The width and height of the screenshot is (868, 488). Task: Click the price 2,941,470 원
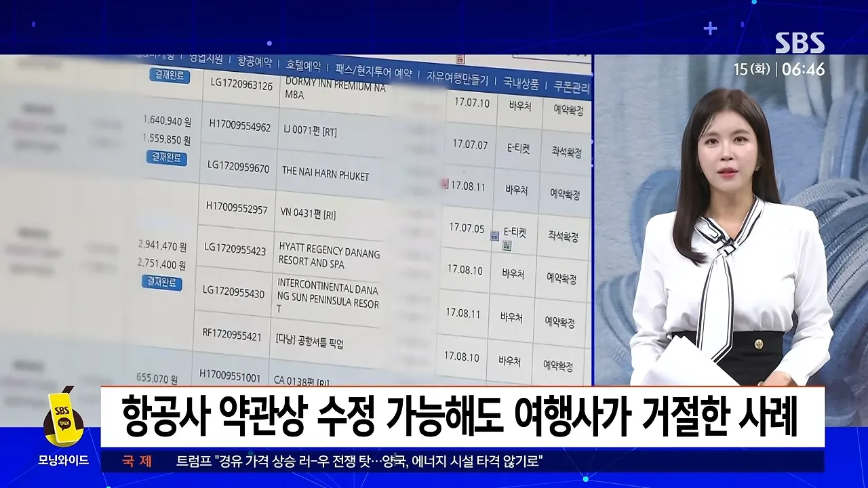click(162, 246)
